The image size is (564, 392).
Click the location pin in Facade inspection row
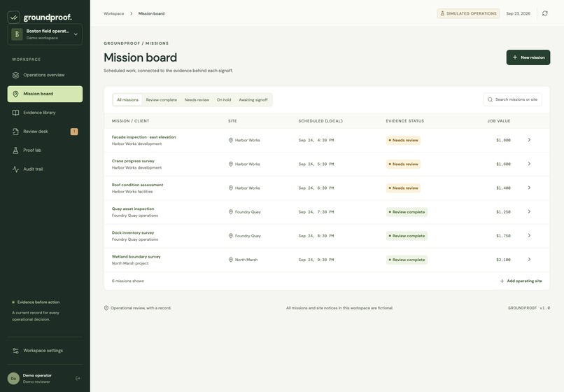click(231, 140)
